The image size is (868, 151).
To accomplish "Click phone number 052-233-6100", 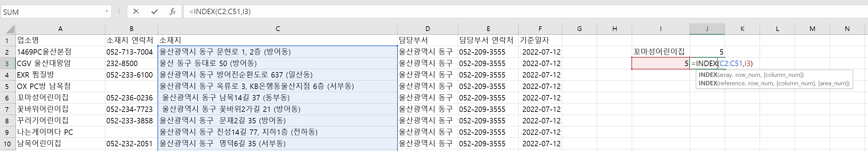I will tap(131, 74).
